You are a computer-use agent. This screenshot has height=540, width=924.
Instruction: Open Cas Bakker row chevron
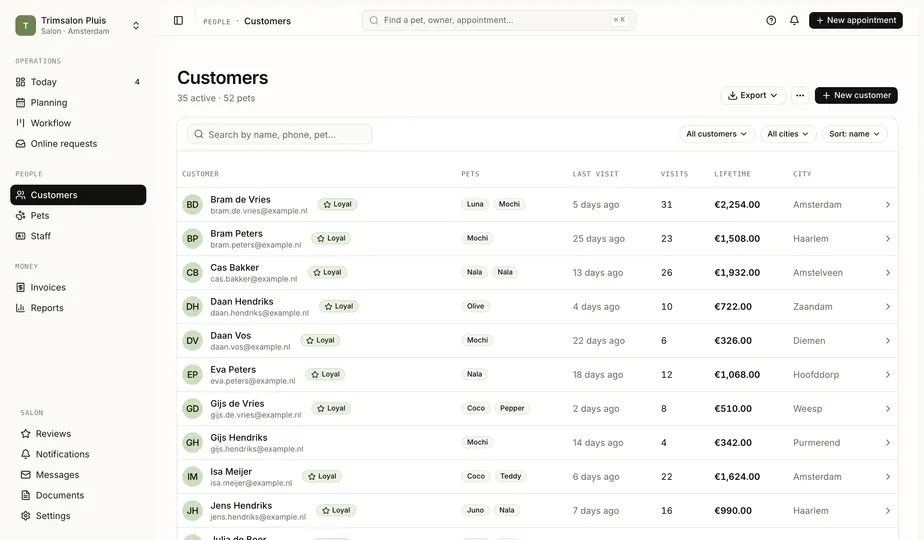coord(887,272)
